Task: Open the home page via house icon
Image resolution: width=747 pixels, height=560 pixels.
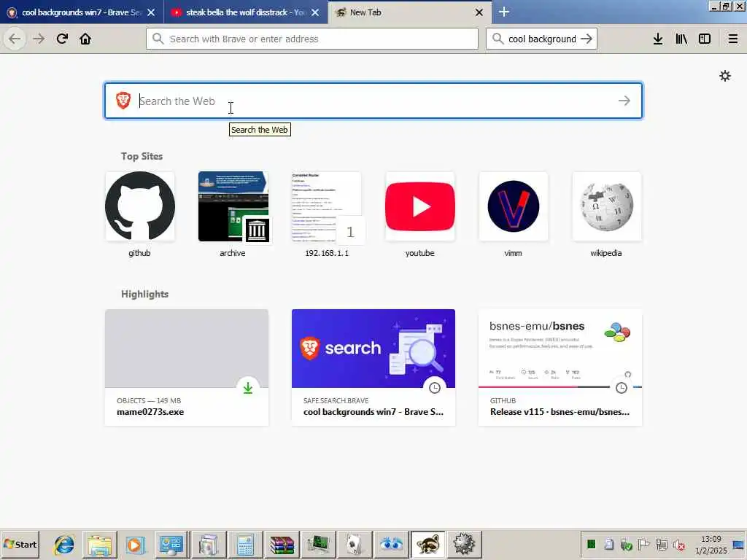Action: tap(85, 39)
